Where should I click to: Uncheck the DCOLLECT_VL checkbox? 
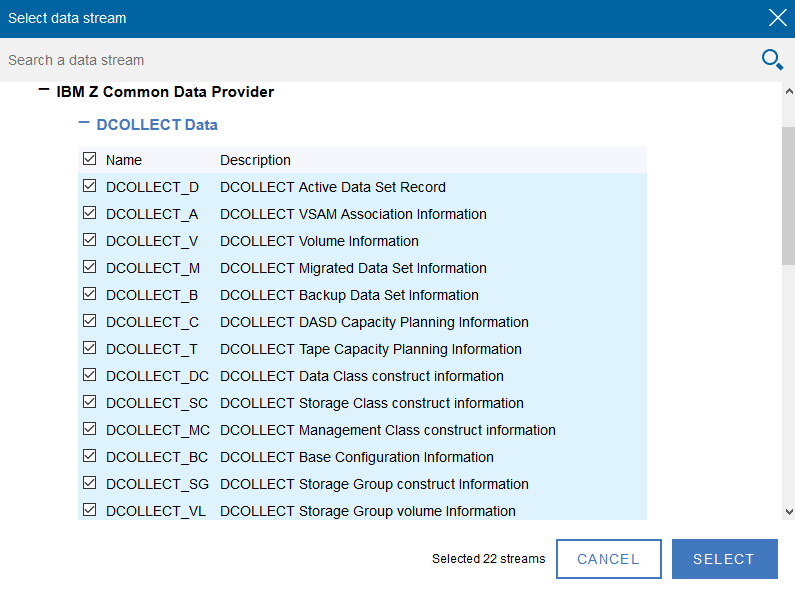pyautogui.click(x=89, y=509)
